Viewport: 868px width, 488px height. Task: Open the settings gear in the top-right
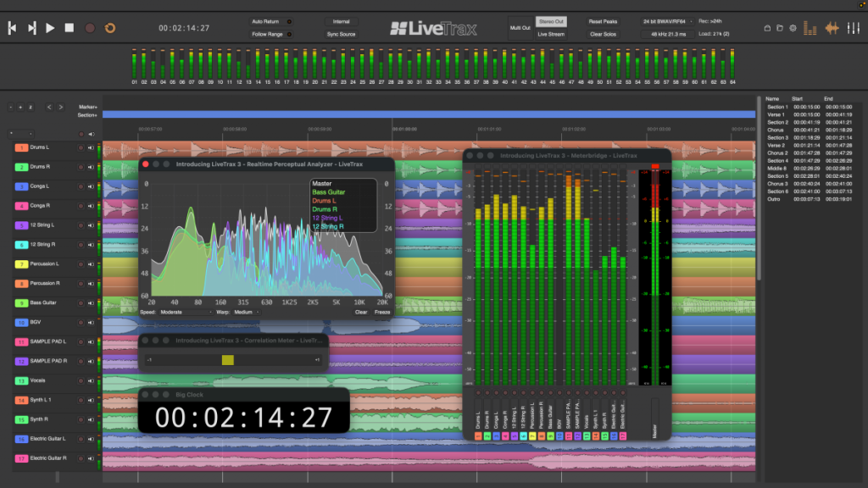coord(793,28)
